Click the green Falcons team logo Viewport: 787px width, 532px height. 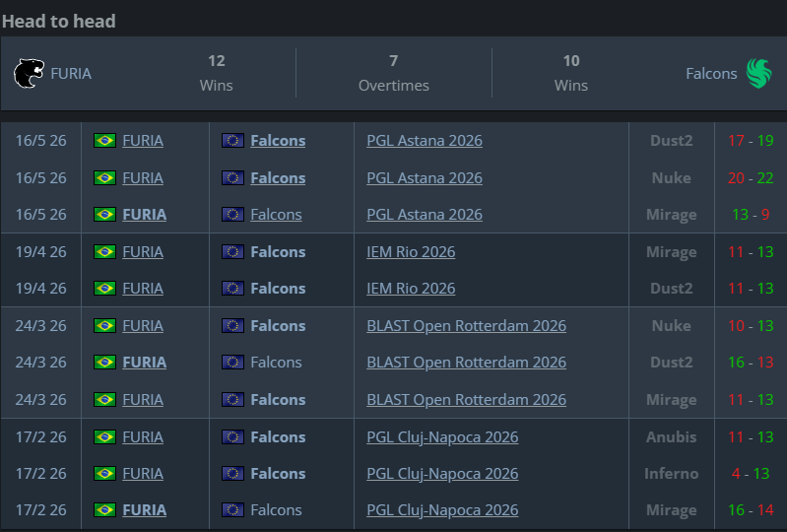[758, 73]
